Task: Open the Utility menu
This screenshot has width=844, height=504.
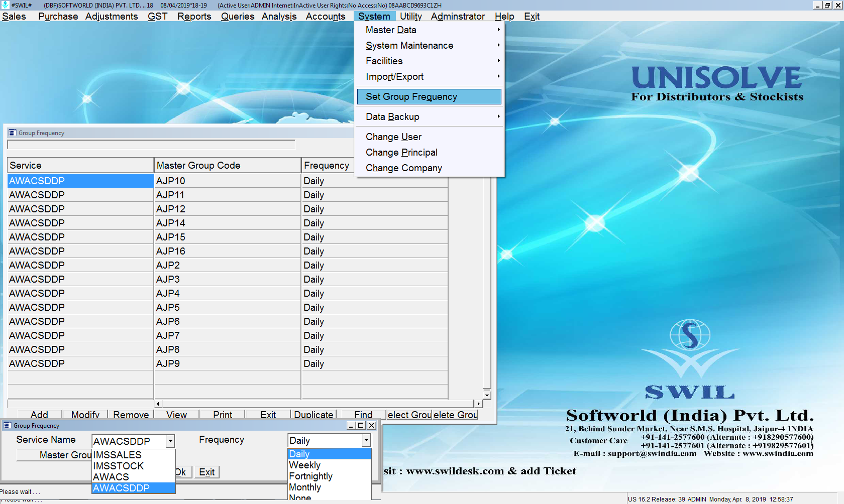Action: coord(410,16)
